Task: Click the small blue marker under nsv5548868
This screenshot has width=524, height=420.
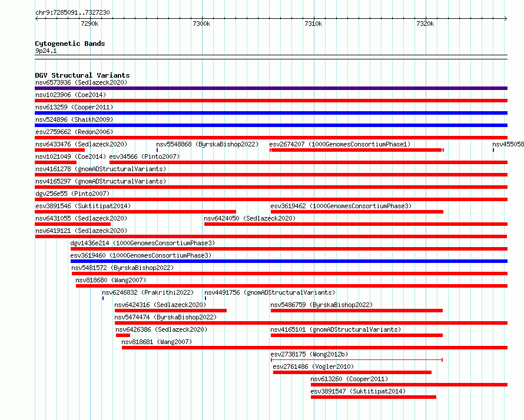Action: tap(157, 150)
